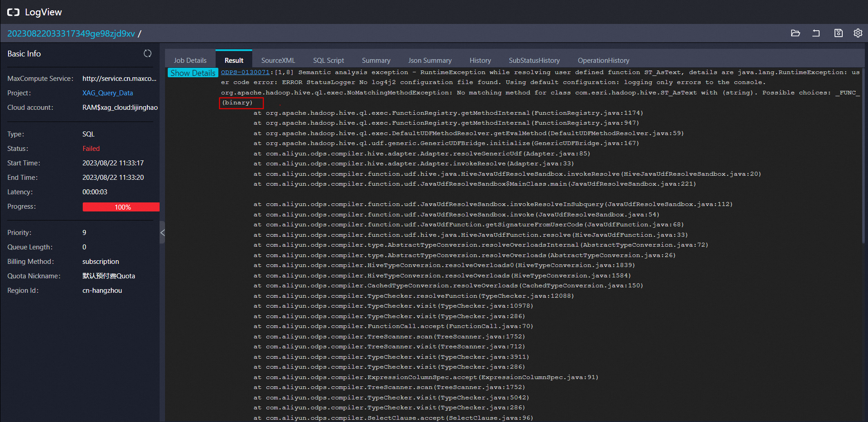Screen dimensions: 868x422
Task: Open Json Summary tab
Action: tap(430, 60)
